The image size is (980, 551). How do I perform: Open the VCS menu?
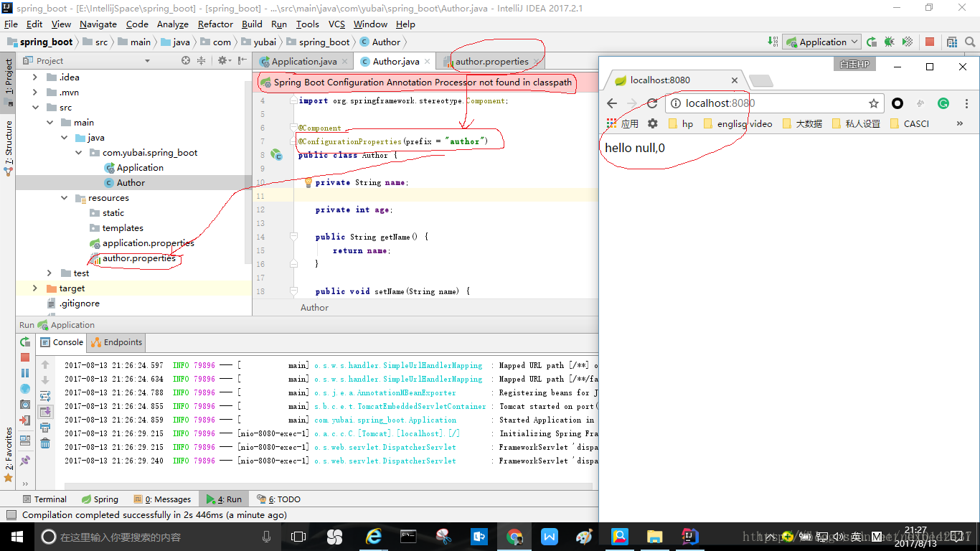click(x=336, y=24)
